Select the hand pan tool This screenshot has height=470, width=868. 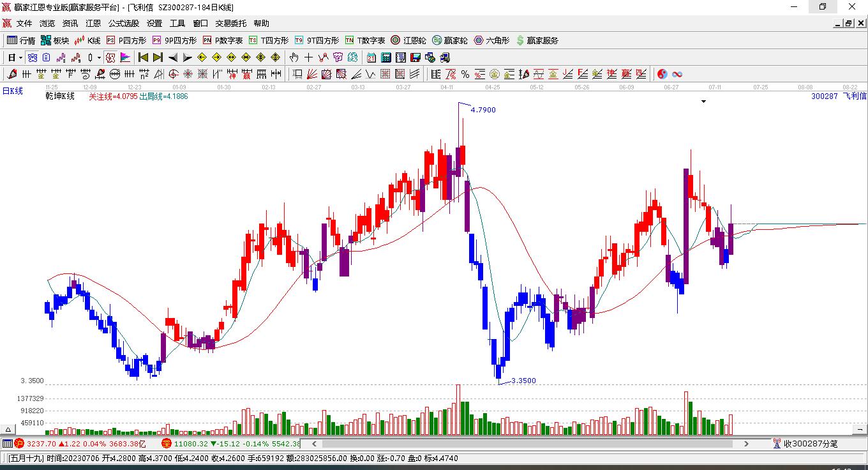point(294,57)
